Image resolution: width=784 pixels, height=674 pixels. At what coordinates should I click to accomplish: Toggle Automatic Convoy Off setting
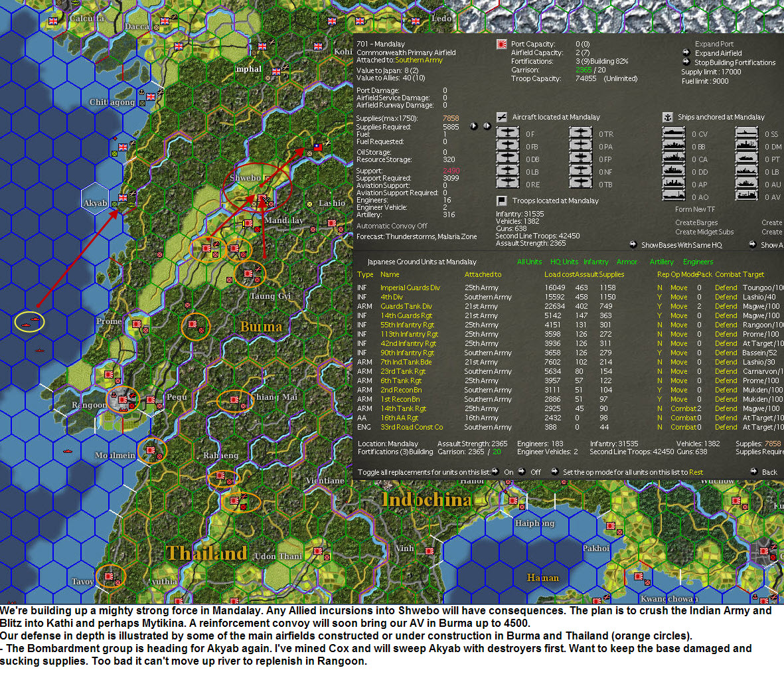[392, 226]
